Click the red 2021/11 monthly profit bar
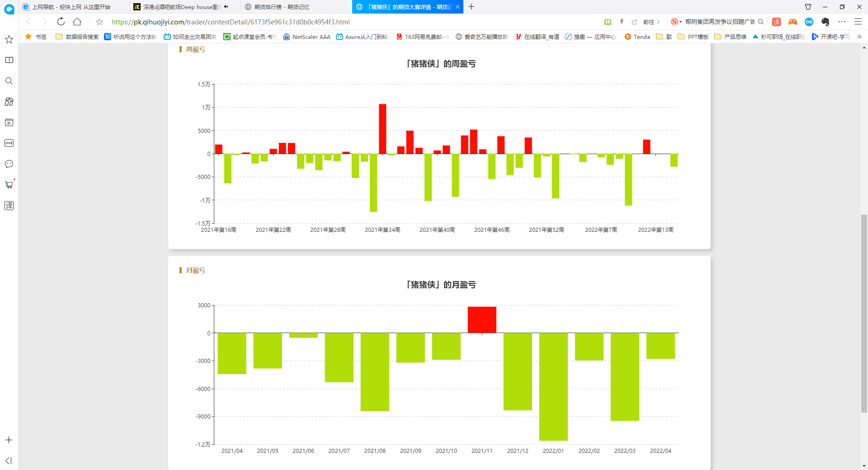This screenshot has height=470, width=868. (482, 320)
